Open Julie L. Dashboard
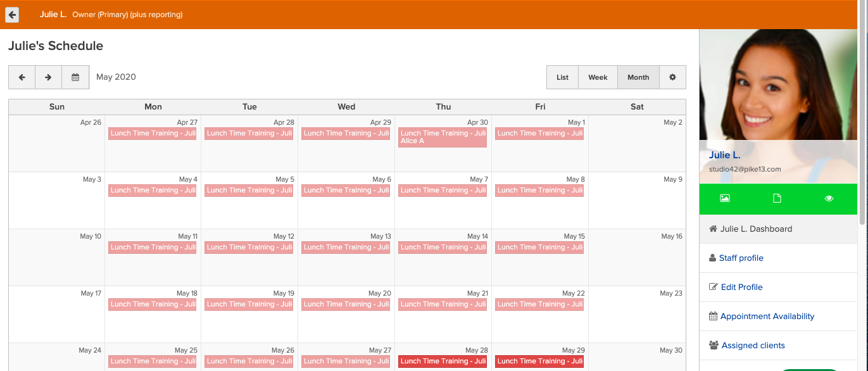Viewport: 868px width, 371px height. pyautogui.click(x=755, y=229)
